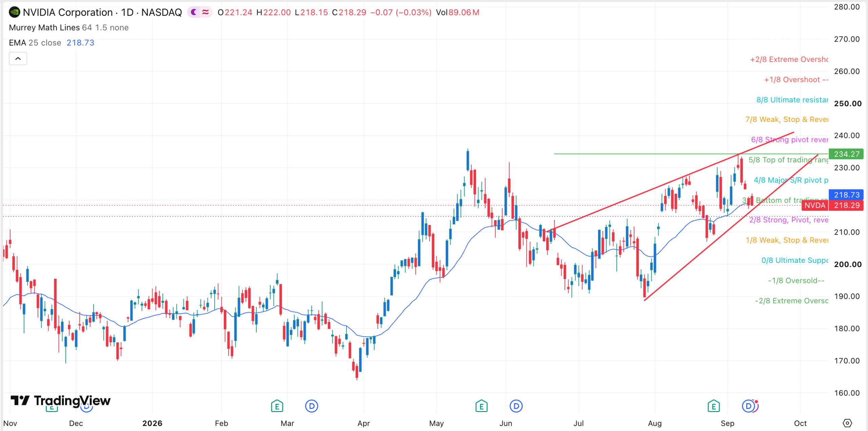Select the Murrey Math Lines indicator legend
The image size is (868, 431).
tap(69, 27)
